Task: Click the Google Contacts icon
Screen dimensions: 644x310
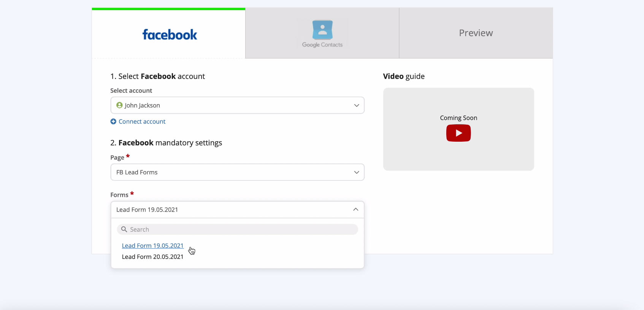Action: click(322, 30)
